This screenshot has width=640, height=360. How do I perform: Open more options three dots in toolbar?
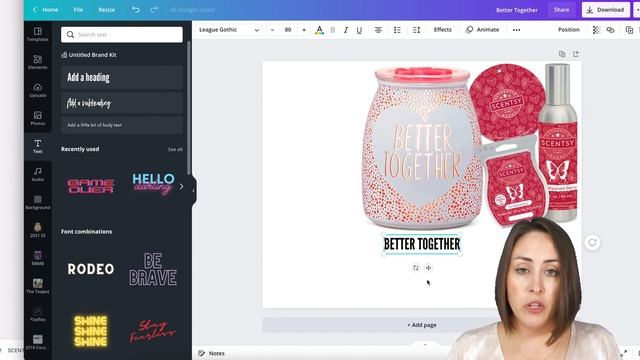(x=516, y=30)
